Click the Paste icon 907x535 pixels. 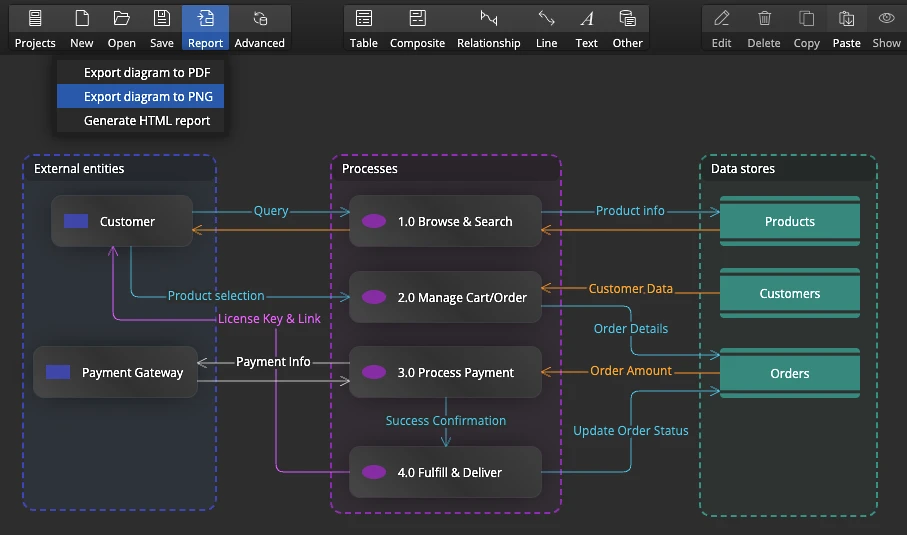(846, 19)
